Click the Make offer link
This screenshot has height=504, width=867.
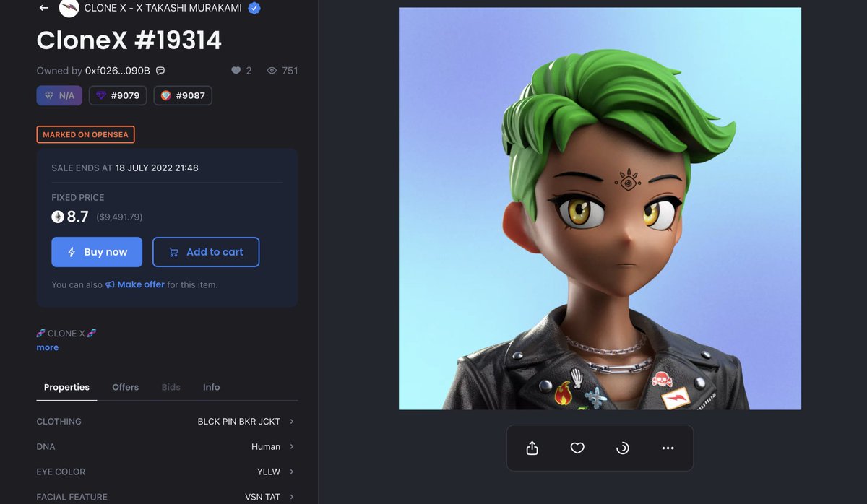(141, 284)
